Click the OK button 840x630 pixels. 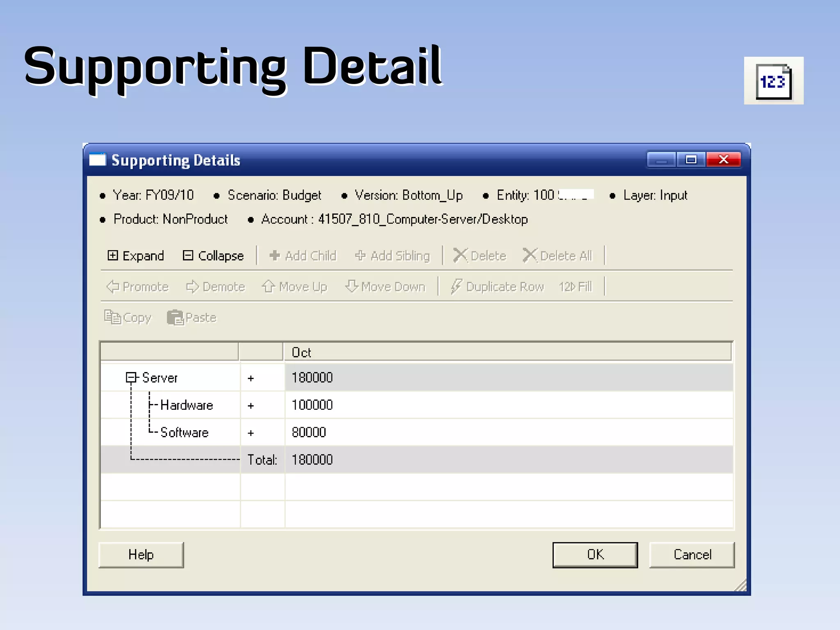pos(595,555)
